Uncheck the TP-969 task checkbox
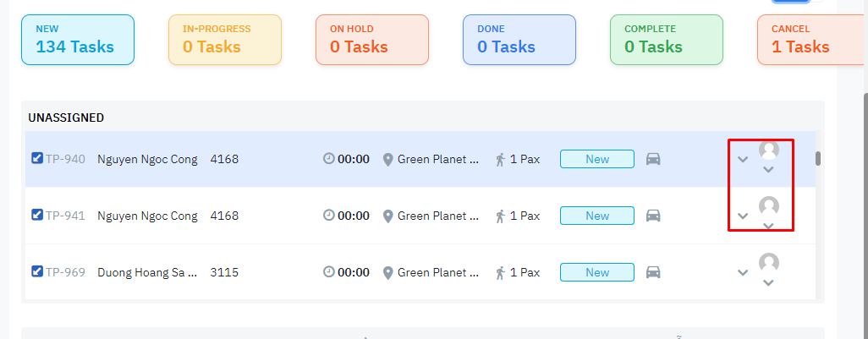 (x=37, y=271)
